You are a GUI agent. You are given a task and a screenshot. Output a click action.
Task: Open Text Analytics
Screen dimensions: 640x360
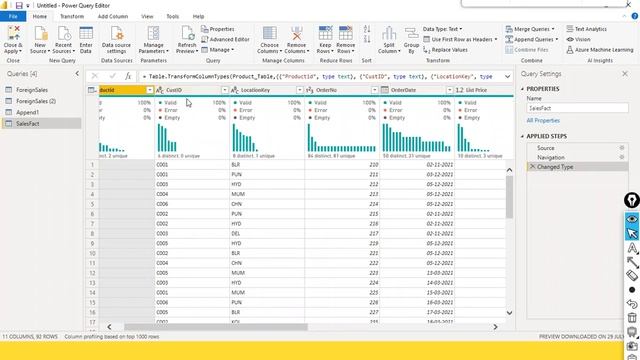click(x=587, y=29)
